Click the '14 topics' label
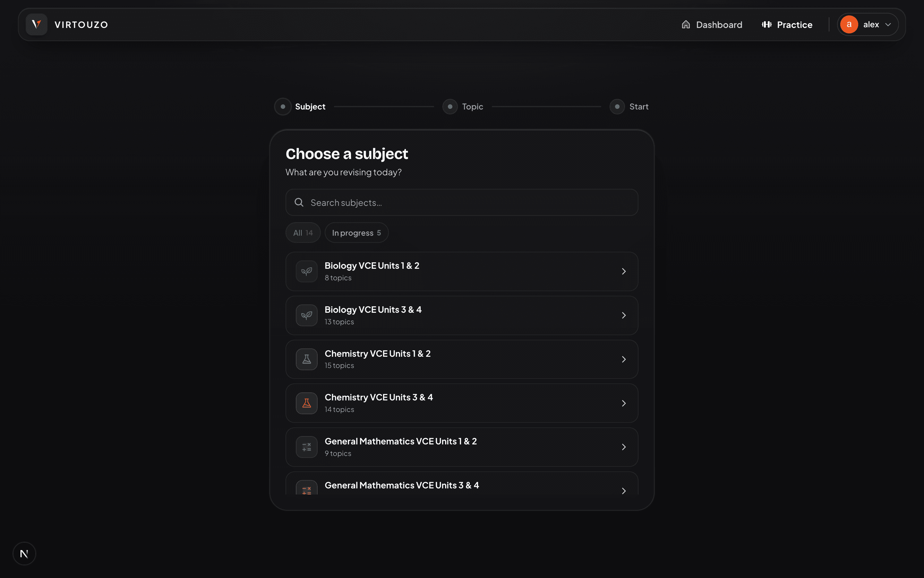The image size is (924, 578). 339,409
